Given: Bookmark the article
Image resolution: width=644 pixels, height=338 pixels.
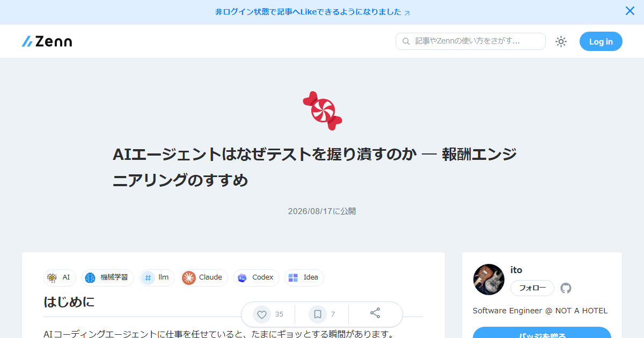Looking at the screenshot, I should pyautogui.click(x=318, y=314).
